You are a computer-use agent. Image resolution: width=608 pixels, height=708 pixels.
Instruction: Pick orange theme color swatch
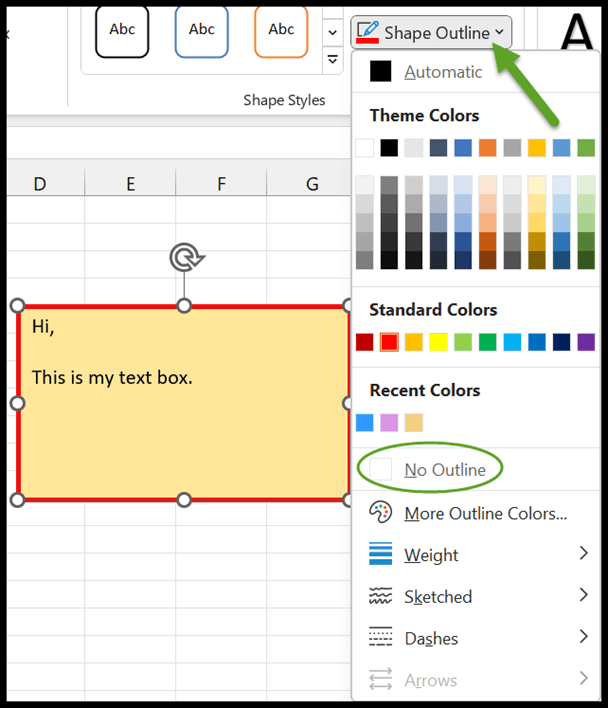(487, 148)
